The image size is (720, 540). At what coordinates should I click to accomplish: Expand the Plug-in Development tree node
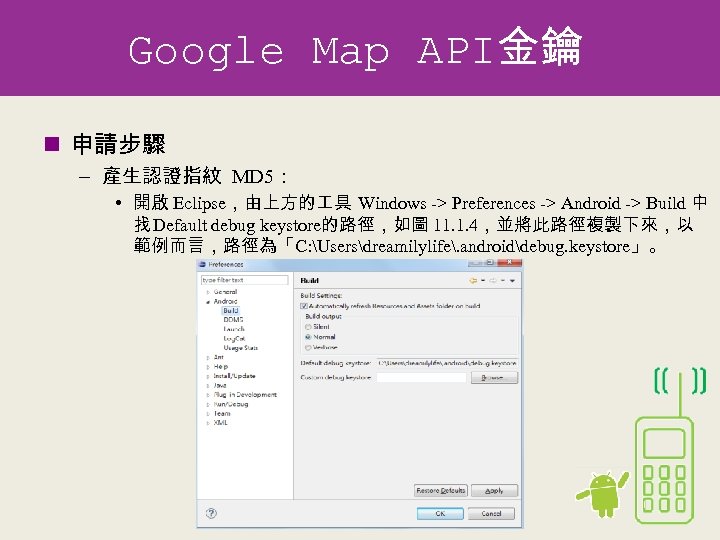(208, 395)
